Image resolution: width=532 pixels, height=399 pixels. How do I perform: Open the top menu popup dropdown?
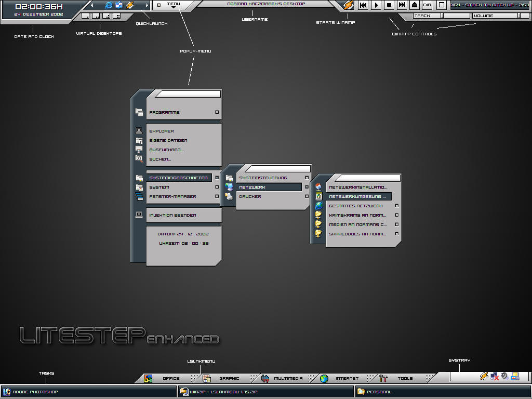[173, 5]
